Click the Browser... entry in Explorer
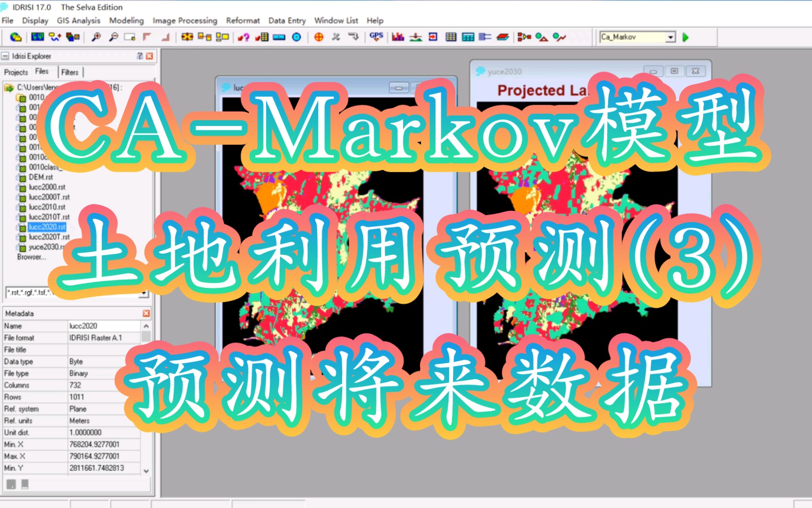The width and height of the screenshot is (812, 508). [x=31, y=257]
